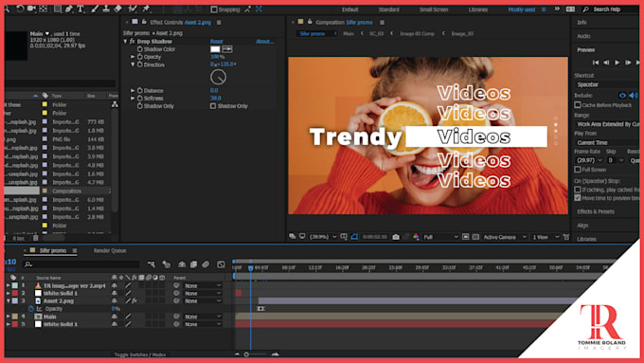Play the preview
Image resolution: width=644 pixels, height=363 pixels.
(x=617, y=63)
